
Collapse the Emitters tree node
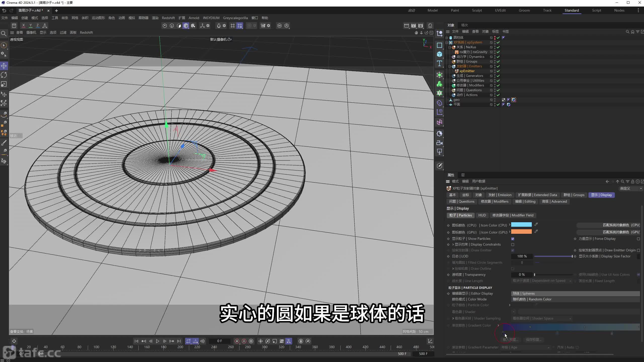pos(450,66)
